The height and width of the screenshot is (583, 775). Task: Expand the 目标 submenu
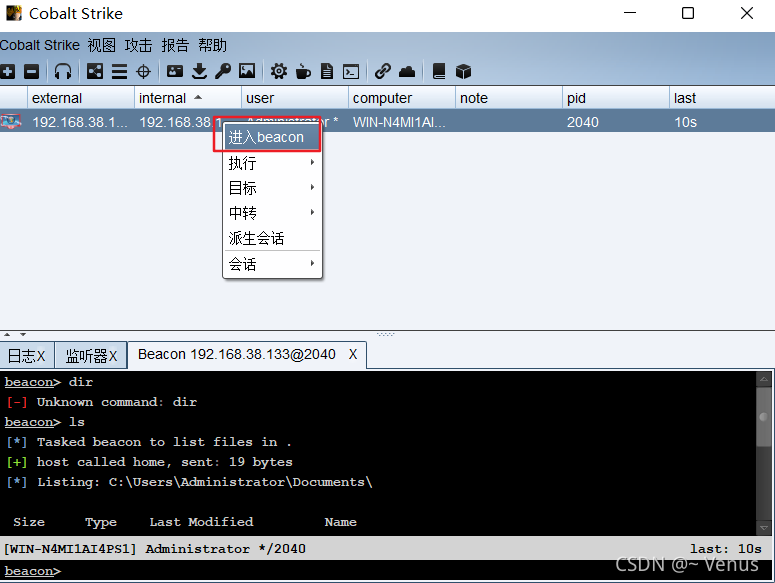[272, 188]
